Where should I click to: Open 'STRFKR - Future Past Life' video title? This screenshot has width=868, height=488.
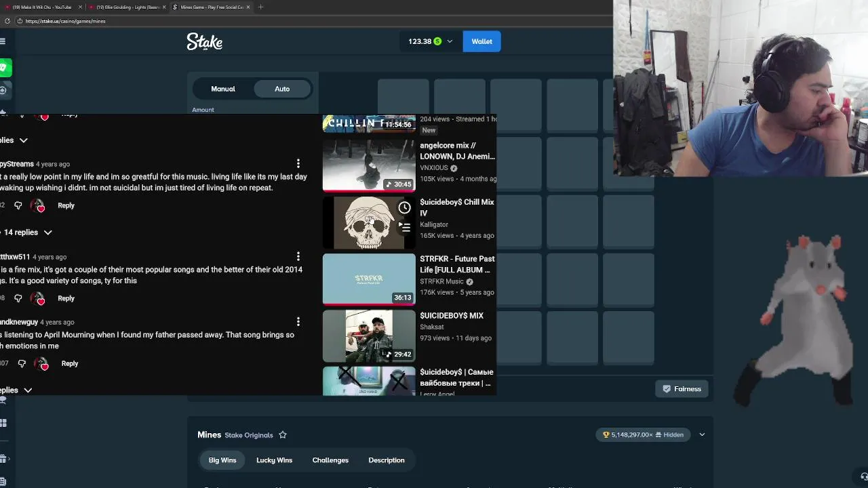click(x=457, y=264)
